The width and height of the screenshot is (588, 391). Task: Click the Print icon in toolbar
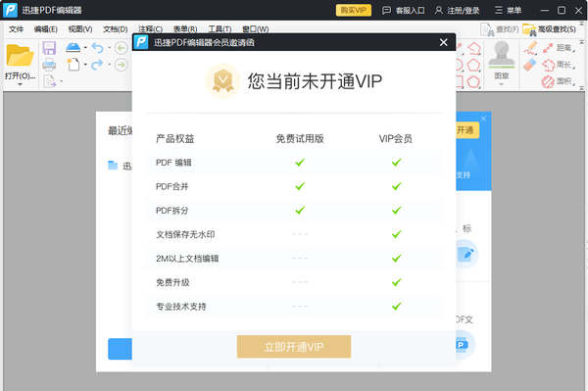(x=49, y=65)
